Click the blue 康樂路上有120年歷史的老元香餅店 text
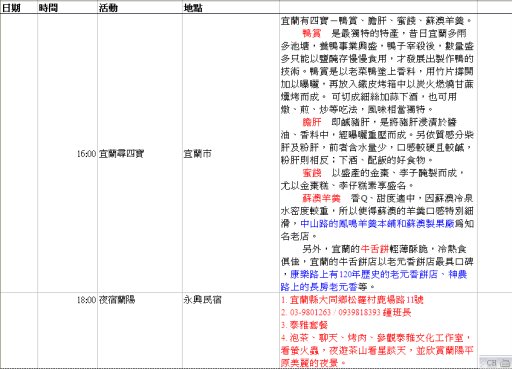 click(364, 274)
